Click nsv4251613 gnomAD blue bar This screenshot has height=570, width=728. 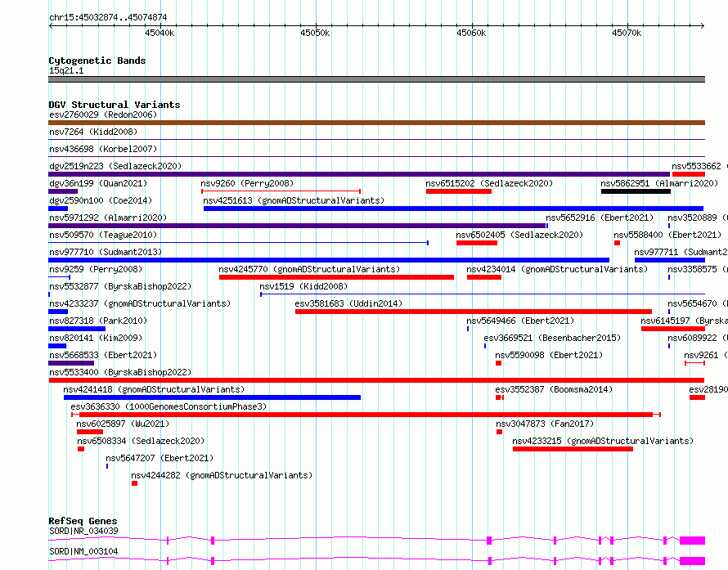tap(454, 209)
